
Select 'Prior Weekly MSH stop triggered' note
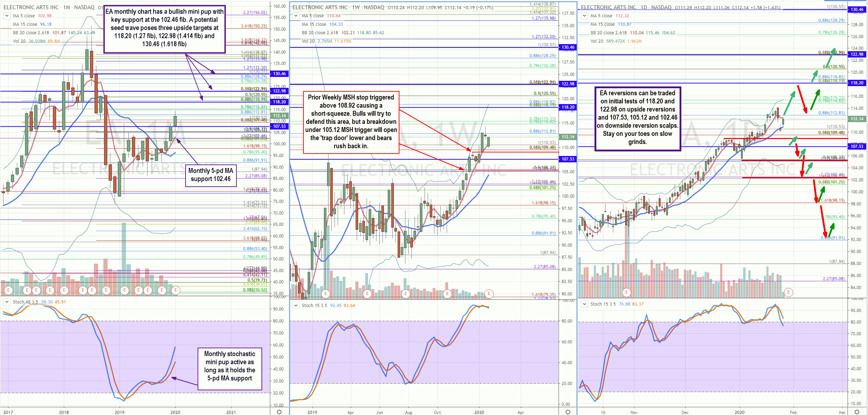tap(351, 122)
